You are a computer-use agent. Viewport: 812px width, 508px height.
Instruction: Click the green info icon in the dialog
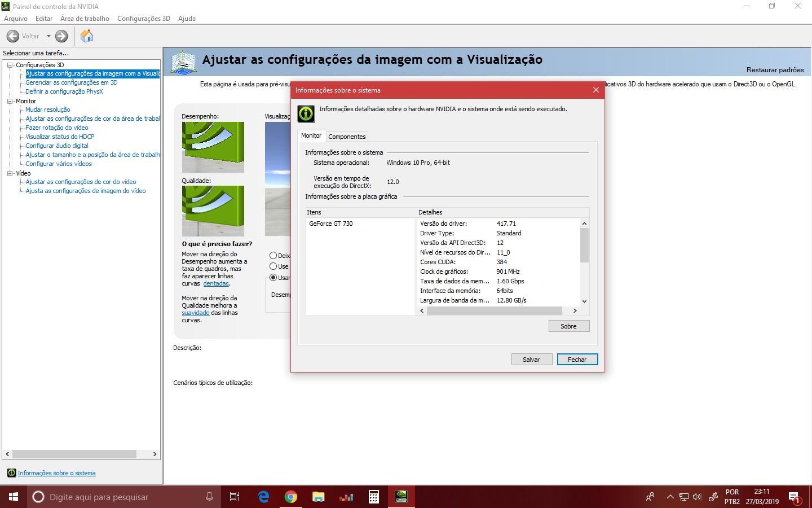[x=306, y=113]
